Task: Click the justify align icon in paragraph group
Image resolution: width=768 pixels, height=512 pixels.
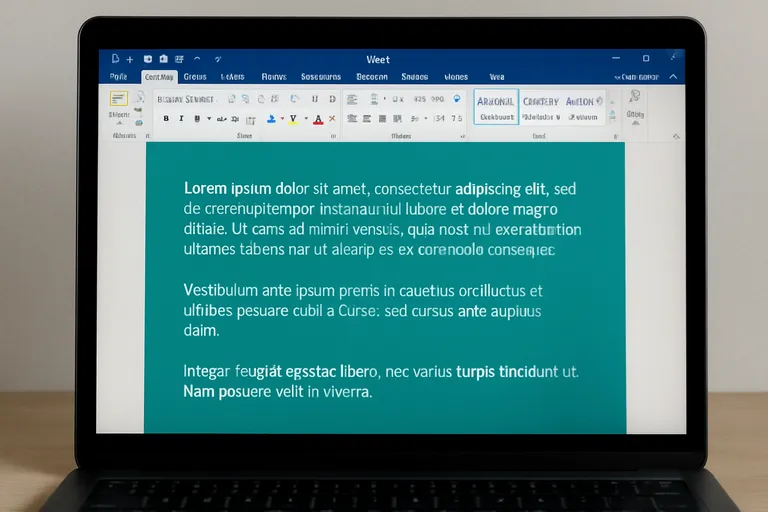Action: click(x=397, y=119)
